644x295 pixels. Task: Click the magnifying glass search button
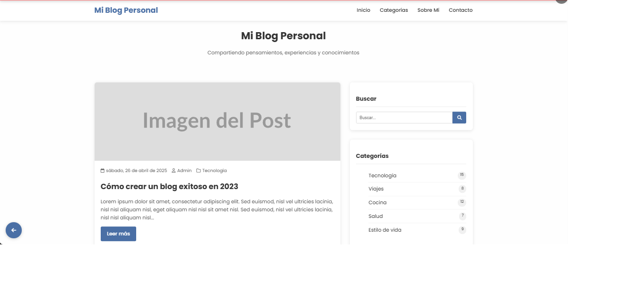coord(459,118)
